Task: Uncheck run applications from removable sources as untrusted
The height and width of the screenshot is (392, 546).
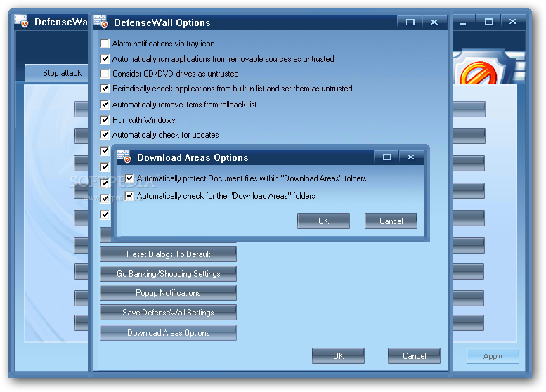Action: point(105,59)
